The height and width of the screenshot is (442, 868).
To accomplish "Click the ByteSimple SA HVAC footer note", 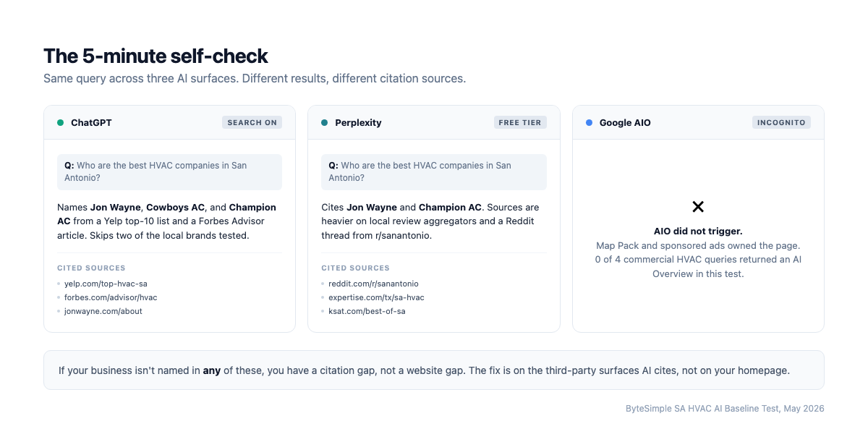I will pos(725,409).
